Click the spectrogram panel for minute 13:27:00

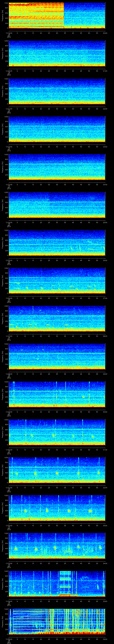pos(57,318)
